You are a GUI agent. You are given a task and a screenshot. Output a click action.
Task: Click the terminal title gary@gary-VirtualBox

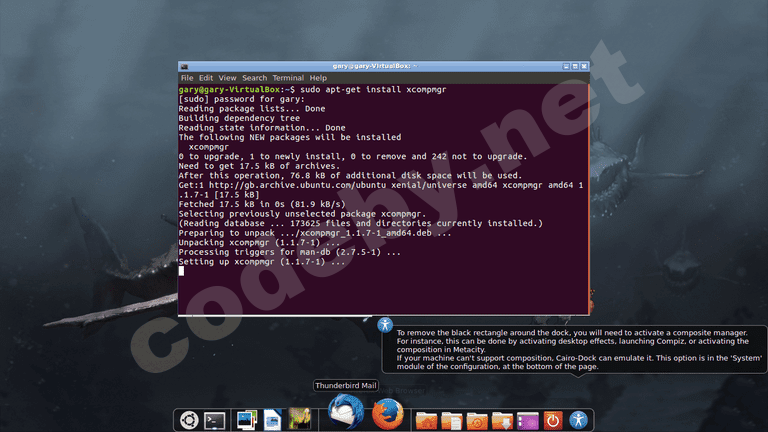[x=375, y=66]
